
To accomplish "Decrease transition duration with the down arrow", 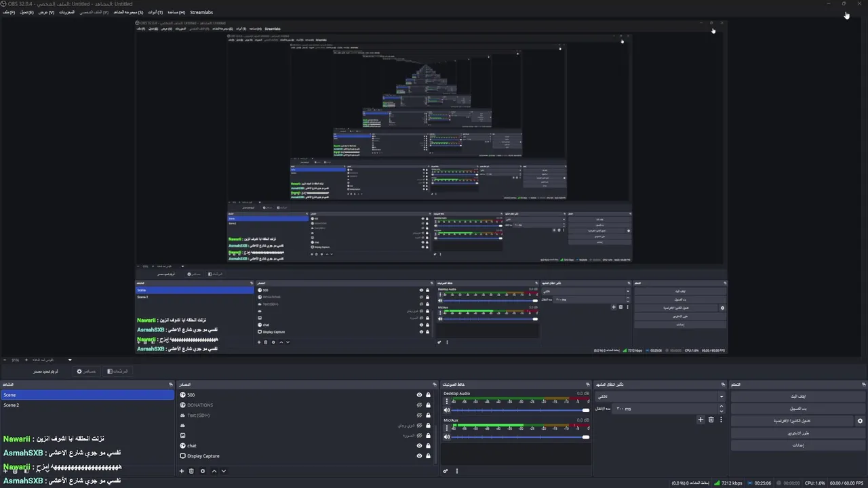I will coord(722,411).
